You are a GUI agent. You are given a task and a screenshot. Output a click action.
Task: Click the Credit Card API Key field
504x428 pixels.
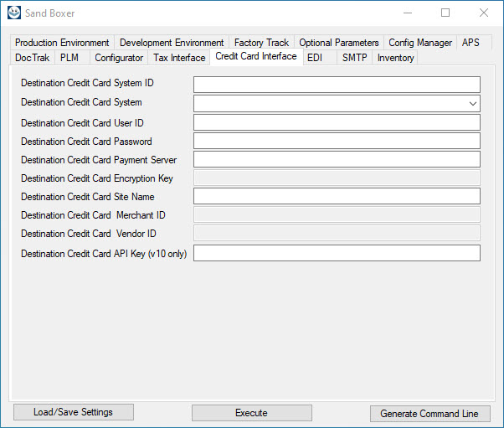coord(337,253)
